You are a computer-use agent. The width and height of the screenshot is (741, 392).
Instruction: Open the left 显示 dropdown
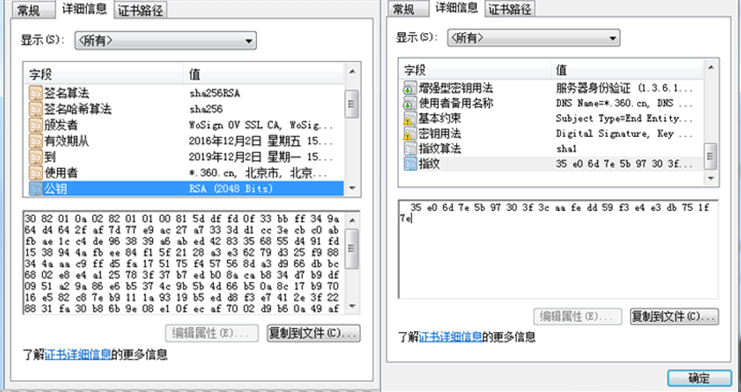(x=165, y=41)
